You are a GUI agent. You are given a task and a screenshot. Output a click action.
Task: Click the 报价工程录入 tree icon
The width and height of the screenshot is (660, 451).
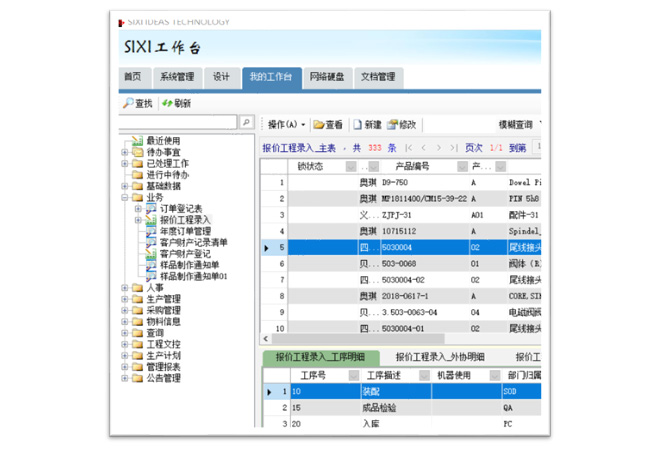pos(151,220)
